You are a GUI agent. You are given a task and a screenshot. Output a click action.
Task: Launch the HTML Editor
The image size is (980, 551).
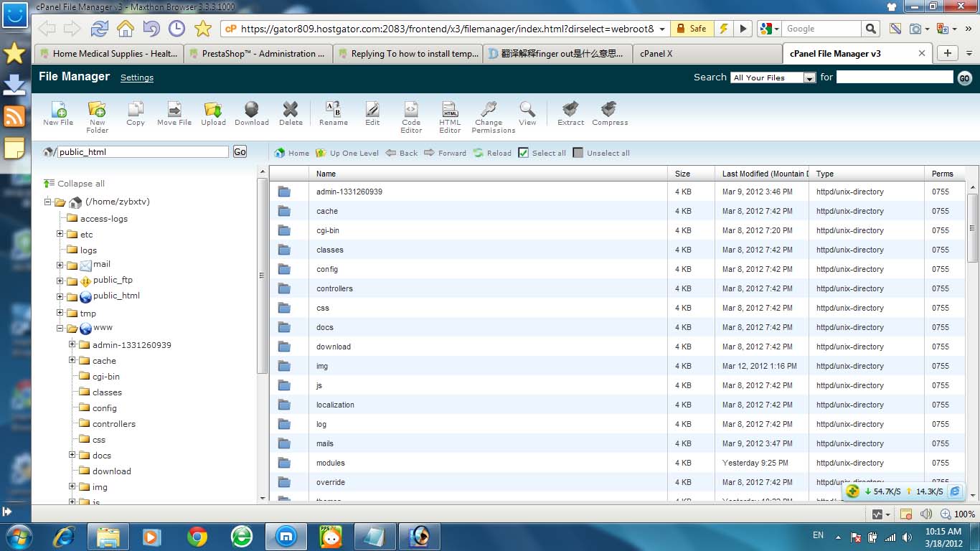tap(450, 117)
